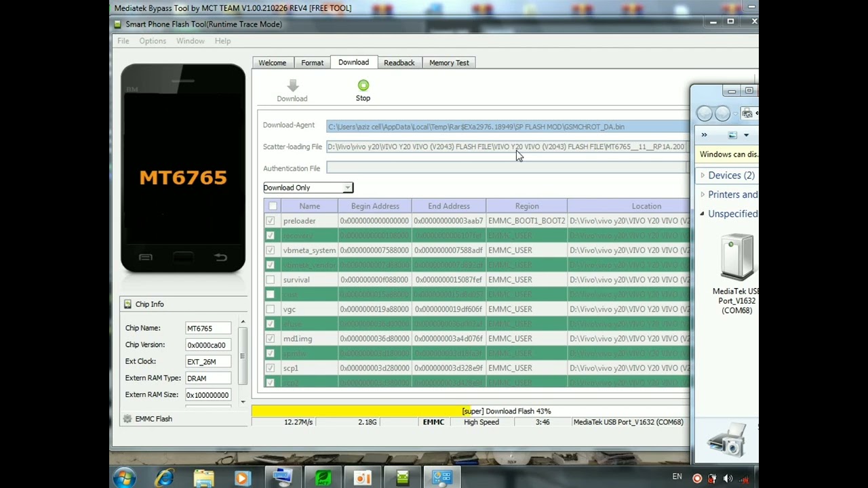Click Back in the Devices window

[x=705, y=113]
